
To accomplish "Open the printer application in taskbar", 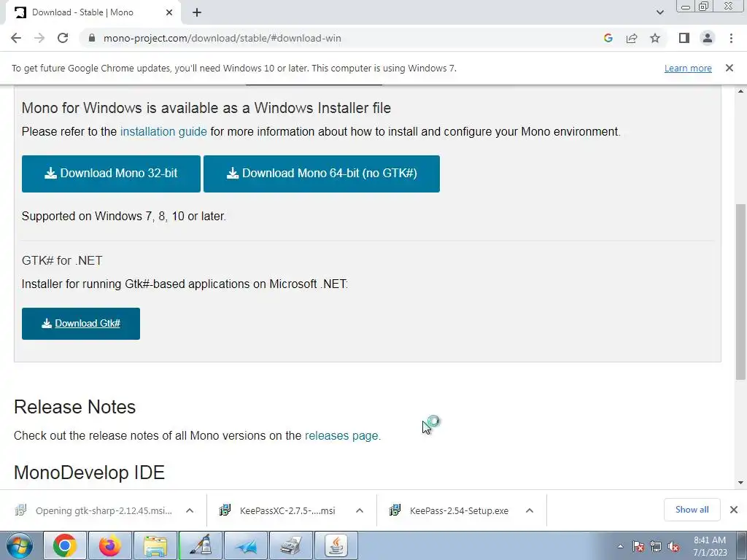I will click(291, 545).
